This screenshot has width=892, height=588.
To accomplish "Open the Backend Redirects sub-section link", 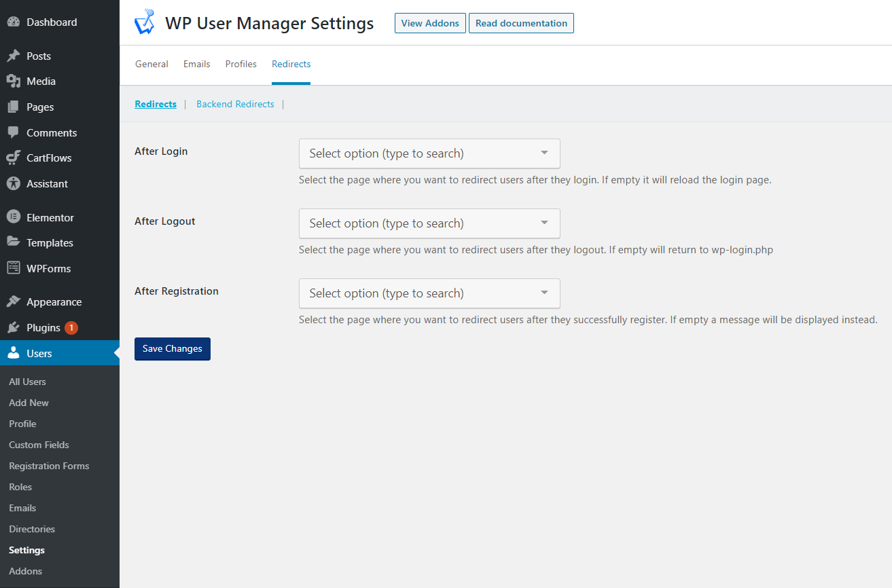I will point(235,104).
